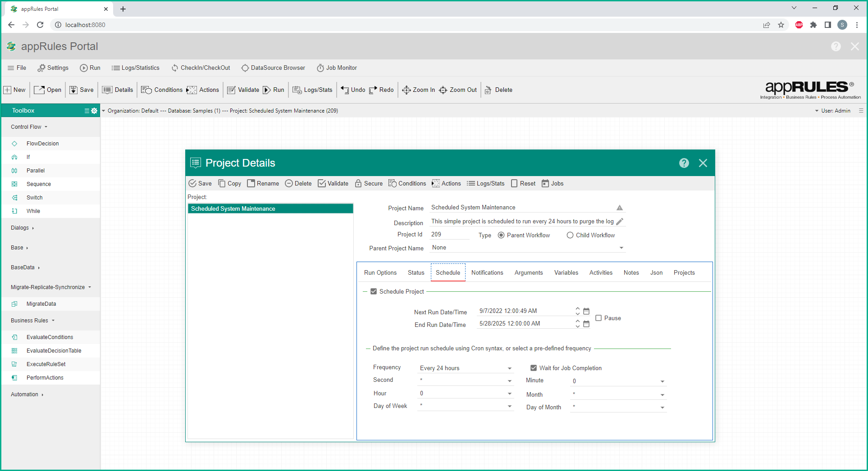
Task: Open the Frequency dropdown
Action: tap(510, 368)
